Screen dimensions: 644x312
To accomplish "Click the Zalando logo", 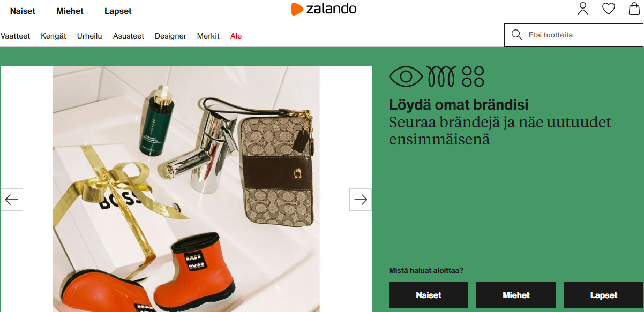I will pyautogui.click(x=324, y=9).
